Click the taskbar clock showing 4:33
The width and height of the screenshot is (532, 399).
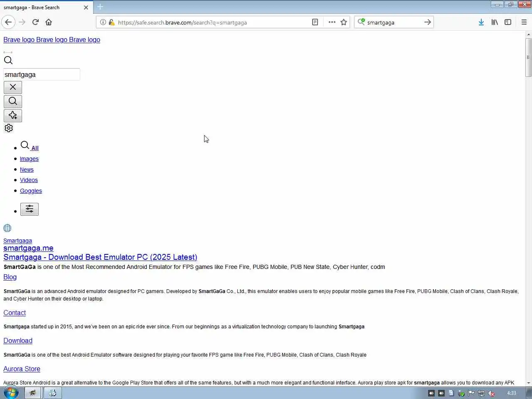(x=512, y=393)
